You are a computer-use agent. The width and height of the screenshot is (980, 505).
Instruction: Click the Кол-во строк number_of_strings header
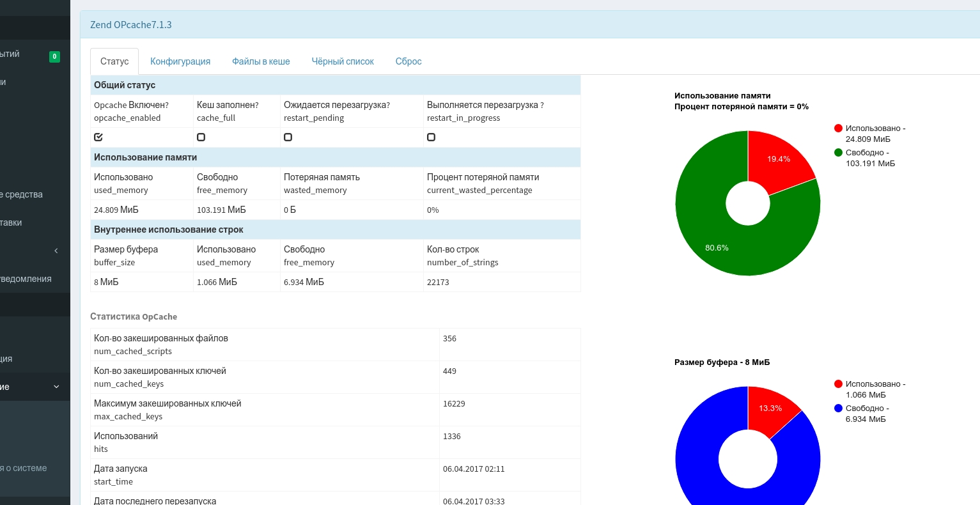pos(462,256)
